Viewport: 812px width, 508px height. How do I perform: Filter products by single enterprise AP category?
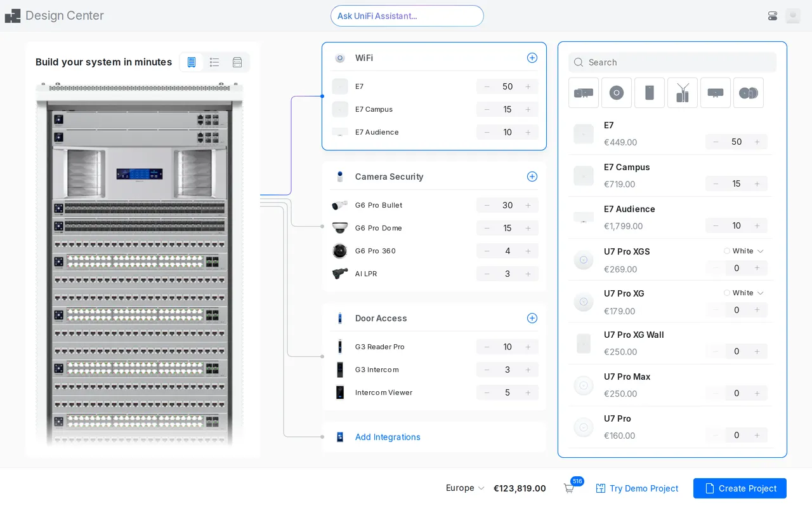point(716,93)
